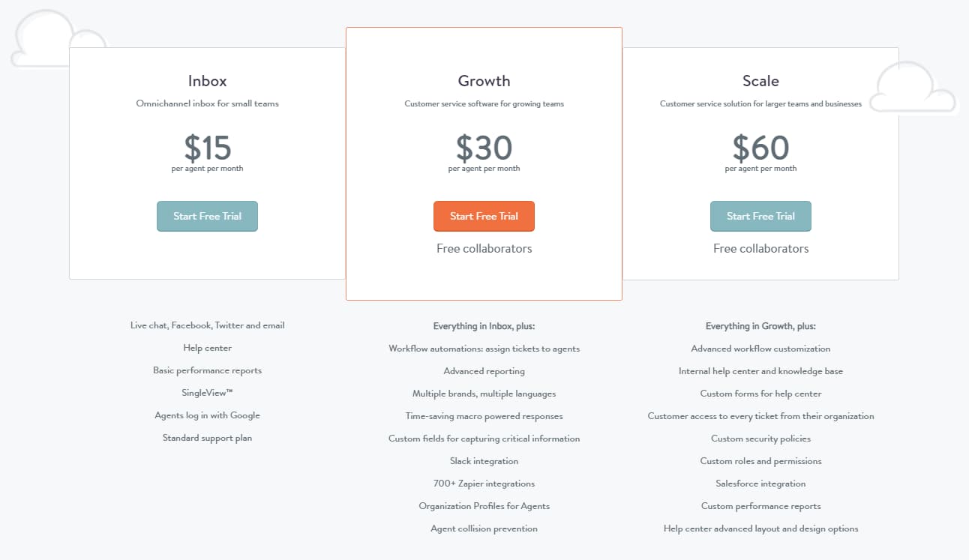This screenshot has width=969, height=560.
Task: Select the Slack integration feature
Action: pos(484,461)
